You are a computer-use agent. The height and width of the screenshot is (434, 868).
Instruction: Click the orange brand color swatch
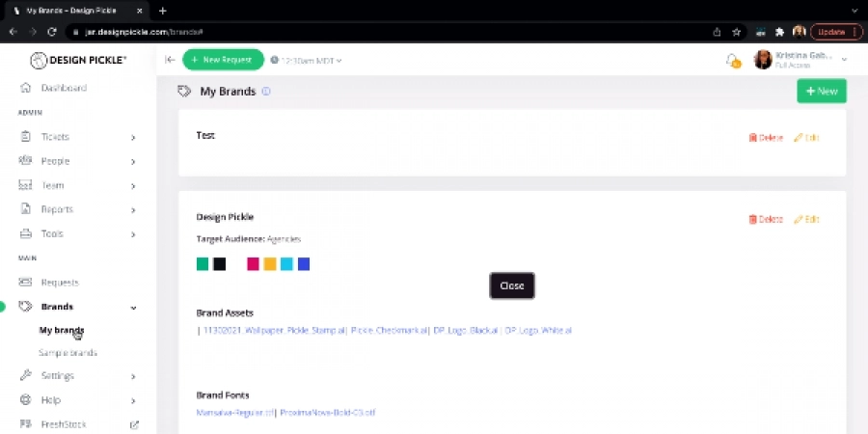[270, 264]
